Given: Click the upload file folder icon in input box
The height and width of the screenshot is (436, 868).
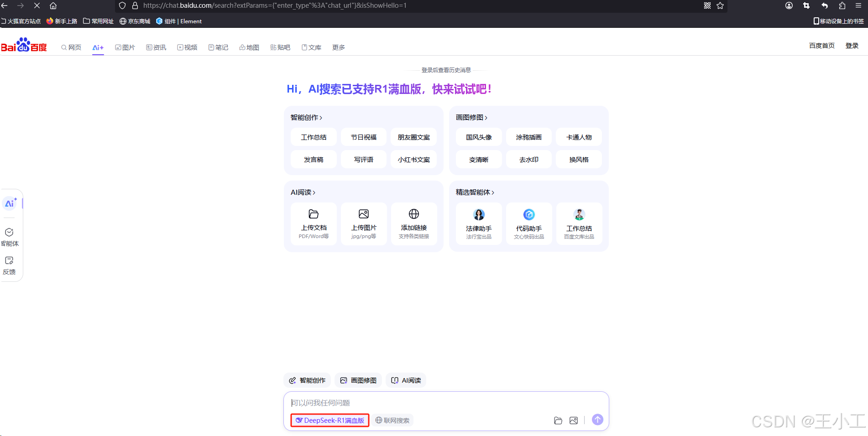Looking at the screenshot, I should click(558, 420).
